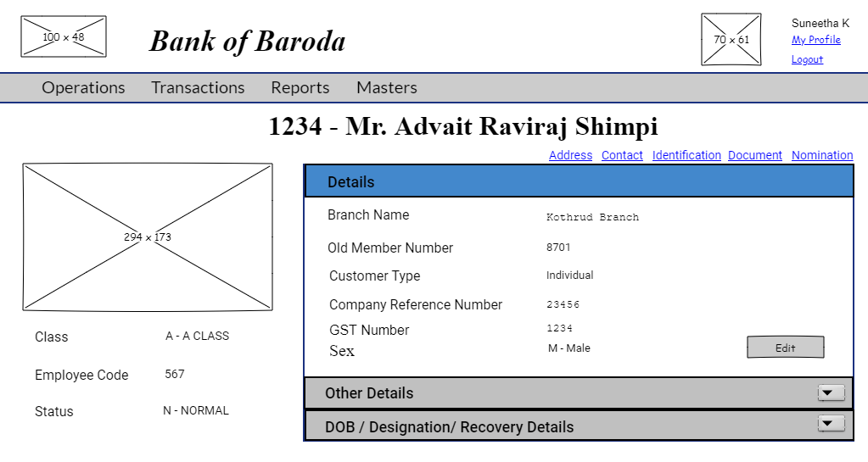Click the large 294 × 173 image placeholder
Image resolution: width=868 pixels, height=462 pixels.
tap(148, 237)
